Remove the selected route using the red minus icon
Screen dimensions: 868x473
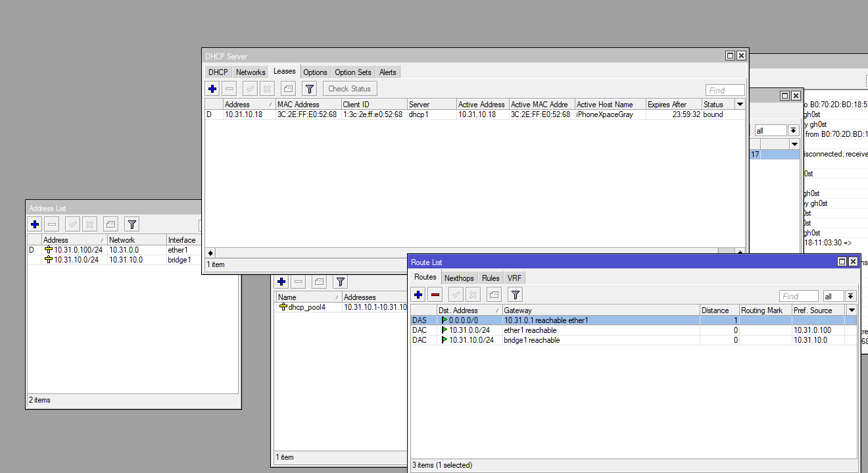[435, 295]
